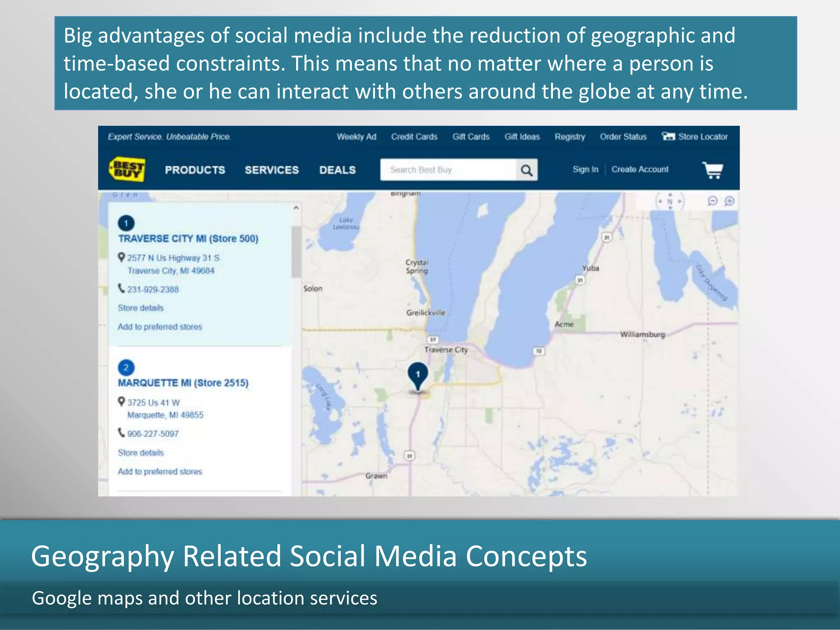Click the Williamsburg map label
This screenshot has width=840, height=630.
point(642,334)
